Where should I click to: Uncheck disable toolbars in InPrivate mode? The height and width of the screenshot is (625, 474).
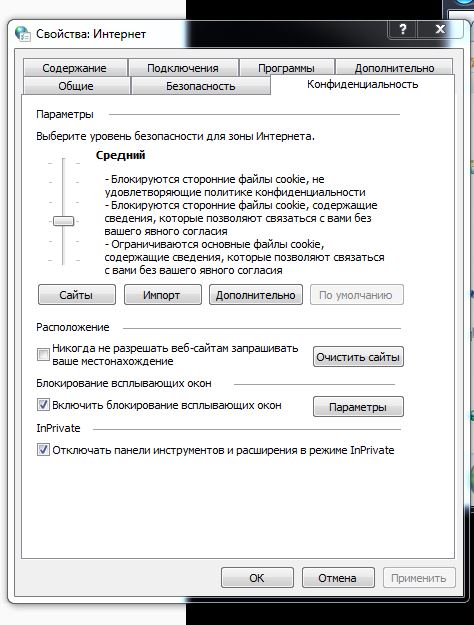(x=43, y=450)
